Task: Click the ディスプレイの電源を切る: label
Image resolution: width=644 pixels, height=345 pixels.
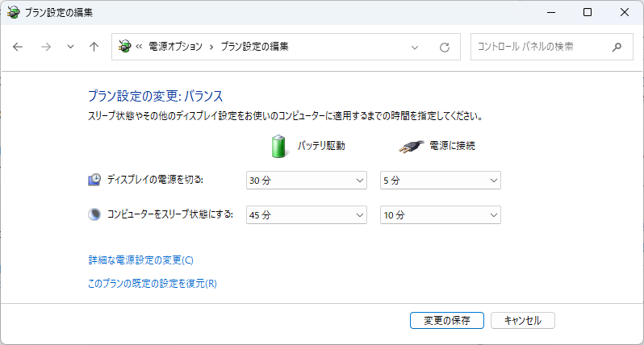Action: pos(155,180)
